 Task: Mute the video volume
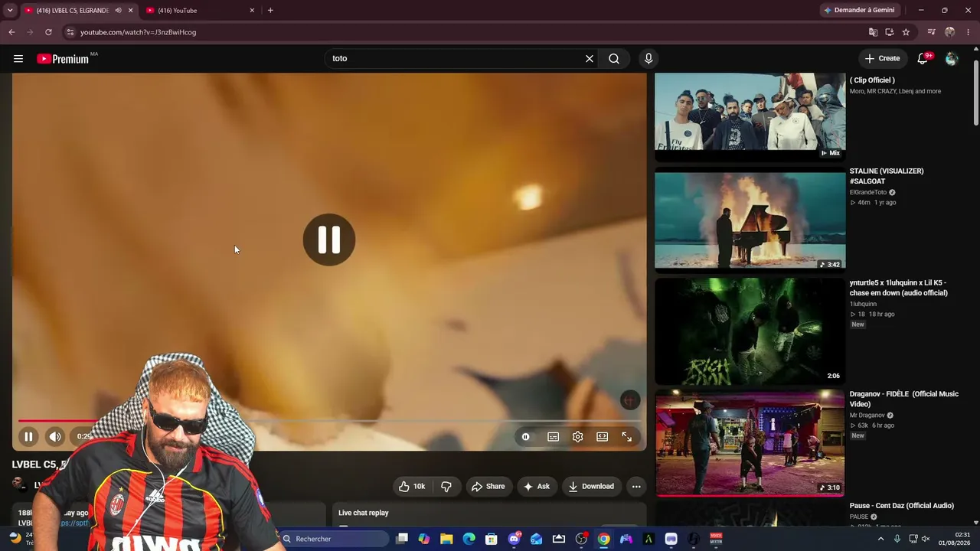tap(55, 437)
